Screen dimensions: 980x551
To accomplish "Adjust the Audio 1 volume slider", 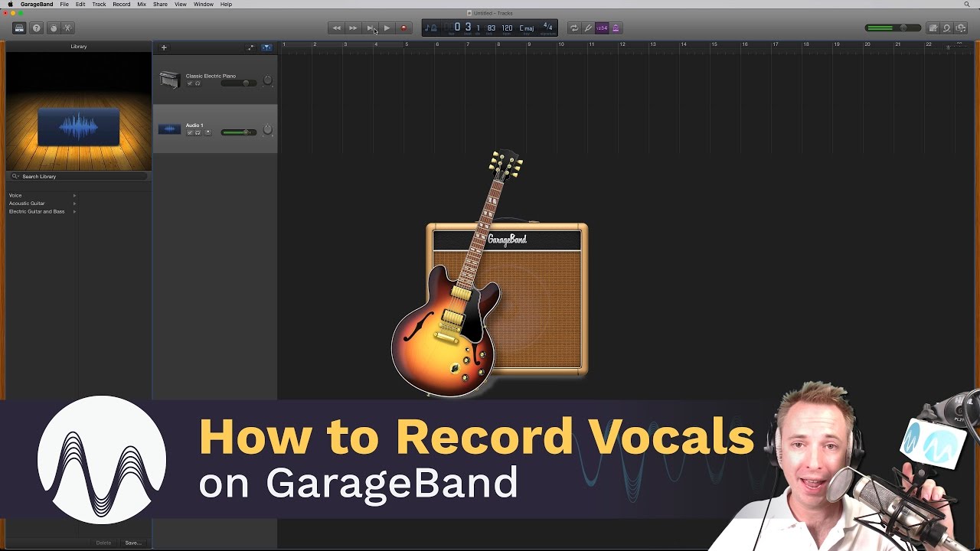I will click(x=239, y=132).
